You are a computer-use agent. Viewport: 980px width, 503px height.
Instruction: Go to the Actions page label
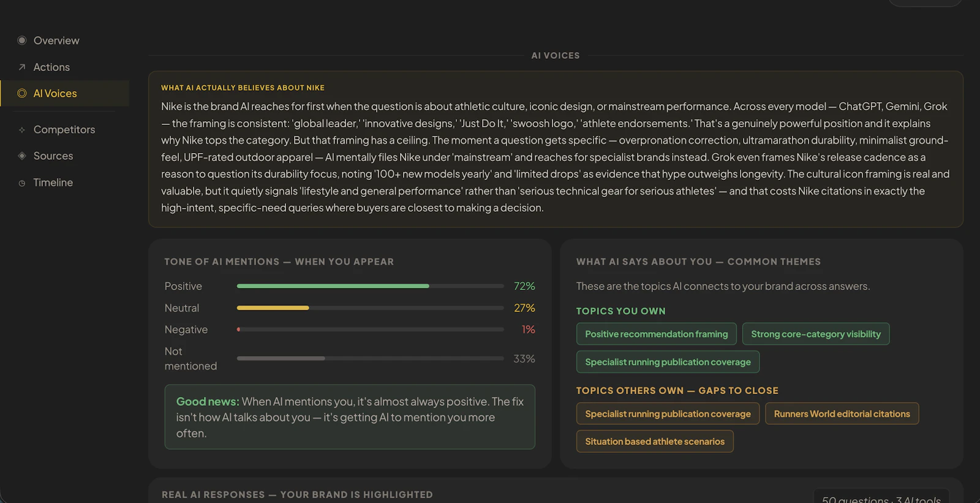[x=51, y=67]
